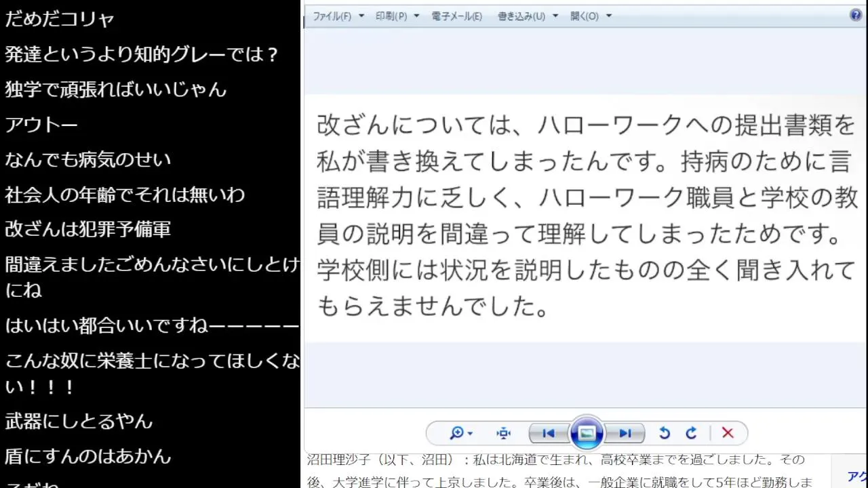This screenshot has height=488, width=868.
Task: Expand the 印刷(P) dropdown arrow
Action: click(x=416, y=16)
